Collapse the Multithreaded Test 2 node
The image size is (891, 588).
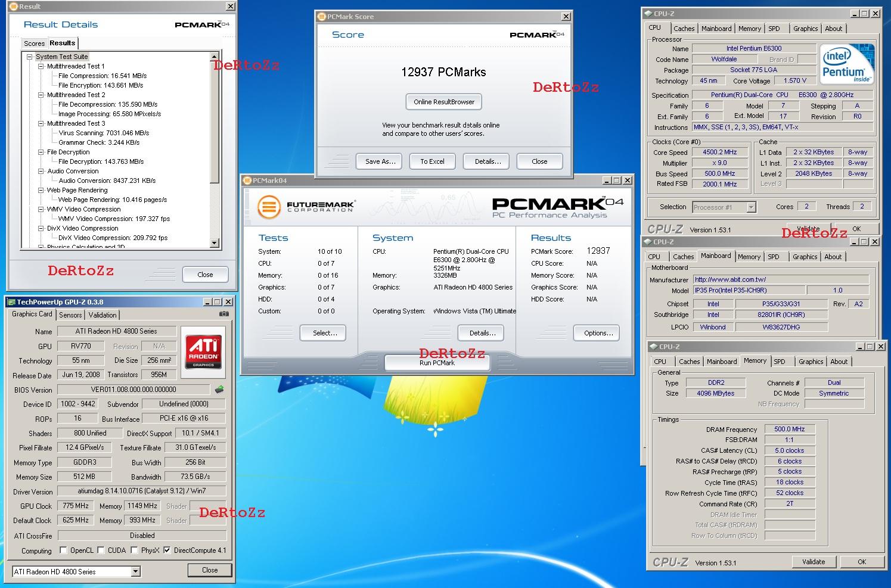[x=41, y=95]
